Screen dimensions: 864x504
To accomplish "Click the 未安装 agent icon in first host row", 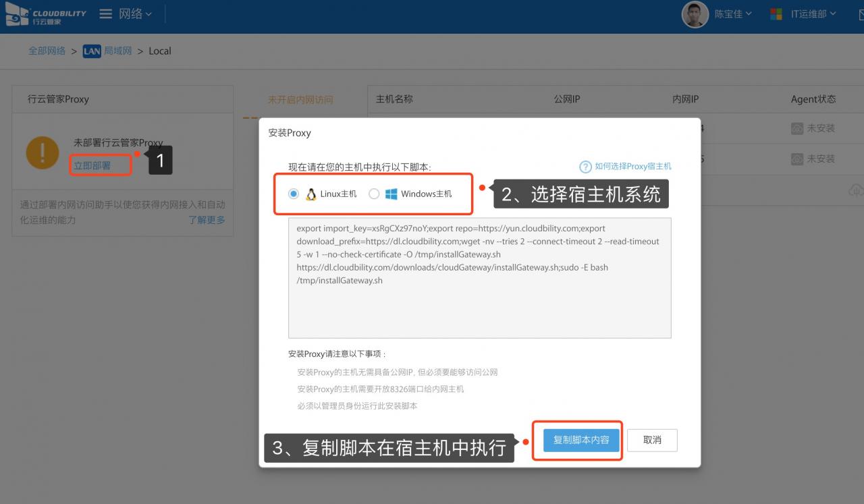I will 797,128.
